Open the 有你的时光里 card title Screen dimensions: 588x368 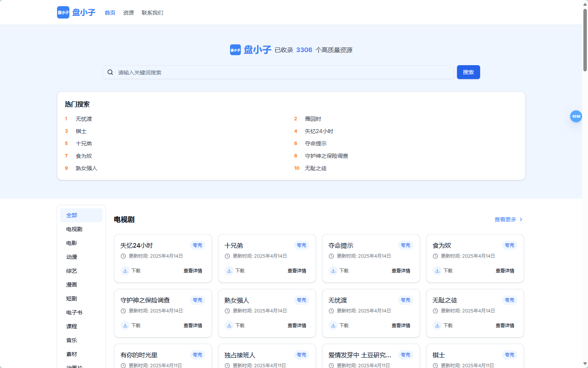coord(139,355)
